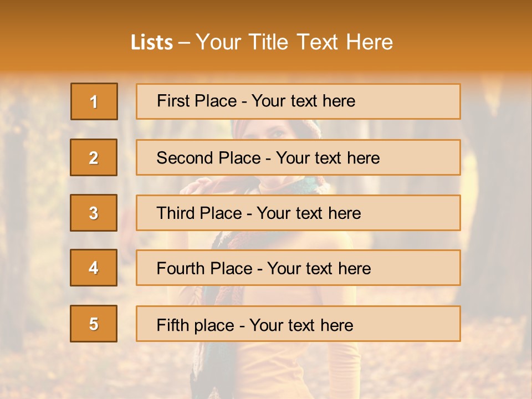Viewport: 532px width, 399px height.
Task: Click the 'Second Place - Your text here' bar
Action: coord(298,157)
